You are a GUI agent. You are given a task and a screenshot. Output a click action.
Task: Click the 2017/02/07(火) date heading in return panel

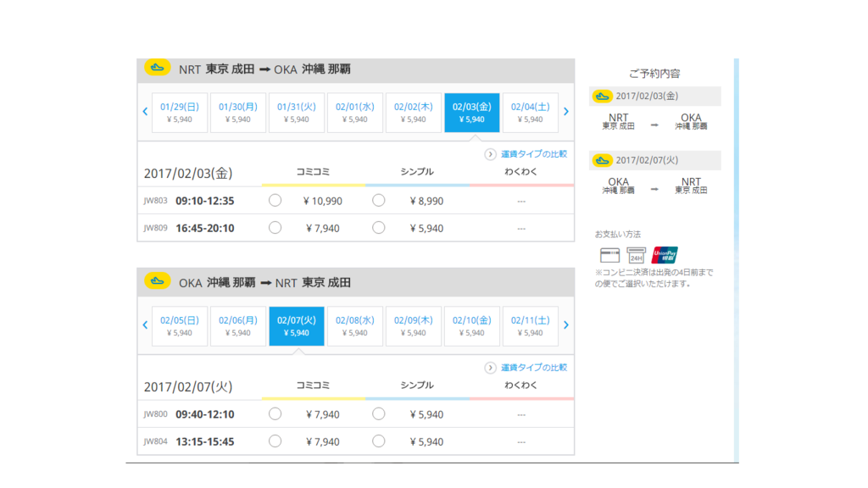click(x=188, y=387)
